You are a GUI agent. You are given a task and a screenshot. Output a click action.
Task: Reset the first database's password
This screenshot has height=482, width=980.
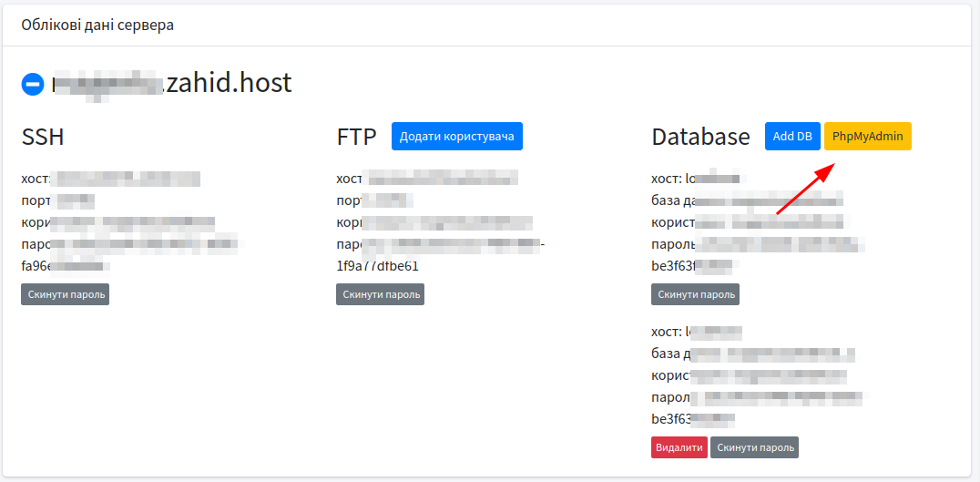[695, 294]
